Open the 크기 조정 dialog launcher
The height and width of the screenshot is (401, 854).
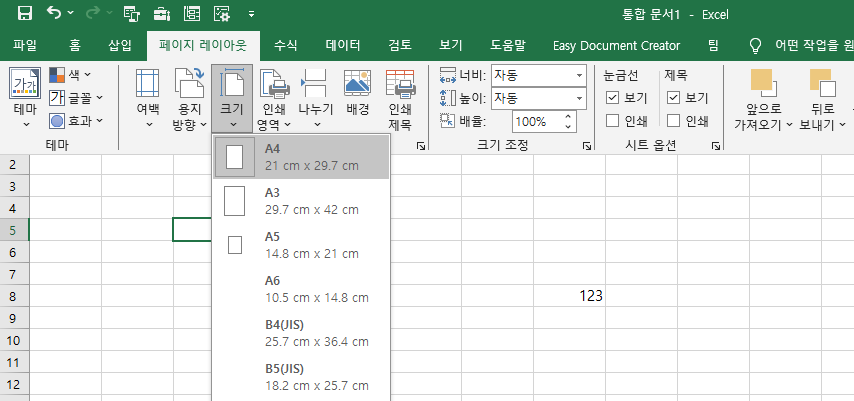pos(586,146)
